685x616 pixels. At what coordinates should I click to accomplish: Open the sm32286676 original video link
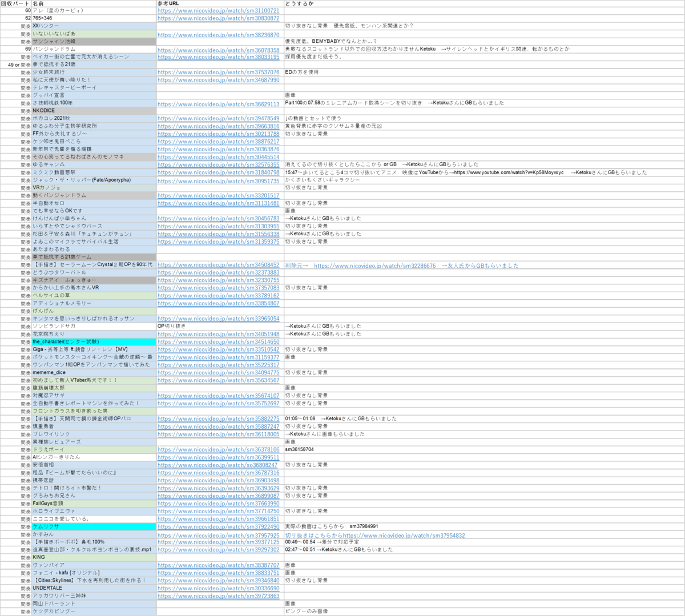click(x=375, y=265)
